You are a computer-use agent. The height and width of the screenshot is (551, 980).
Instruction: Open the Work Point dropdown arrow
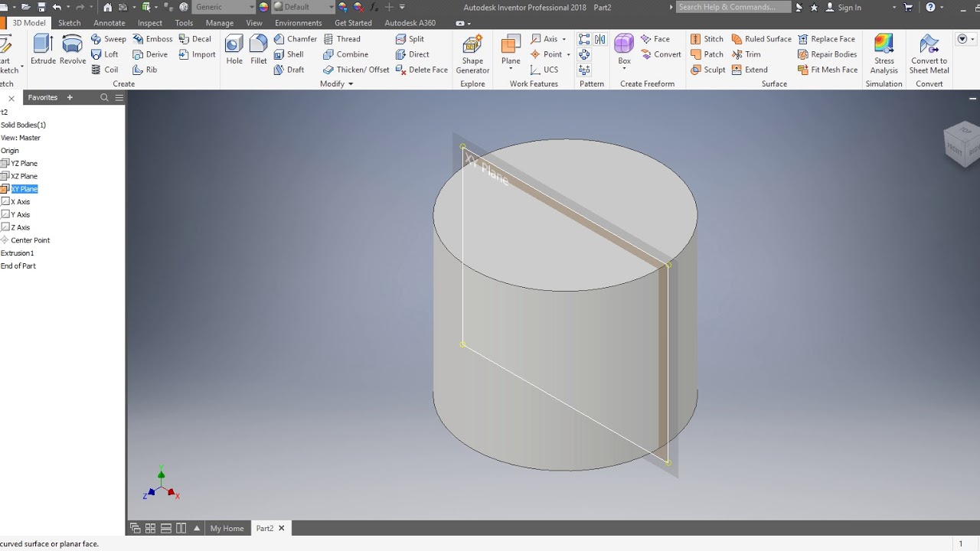(568, 54)
